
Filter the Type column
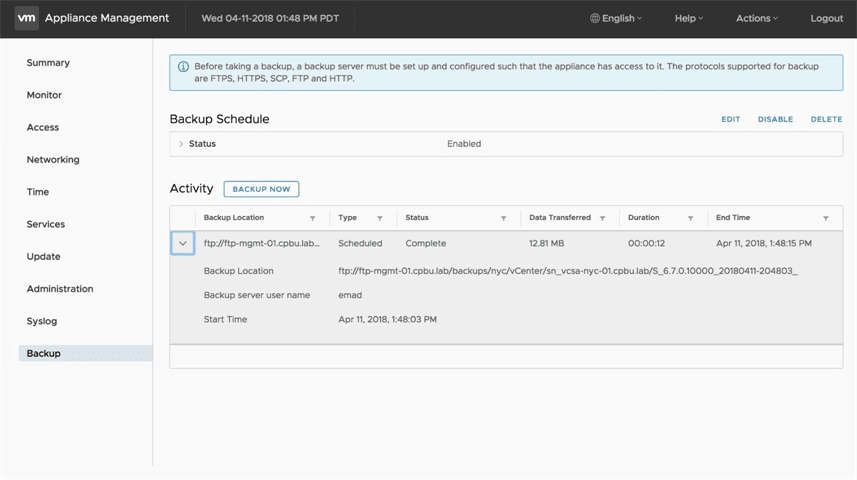379,218
